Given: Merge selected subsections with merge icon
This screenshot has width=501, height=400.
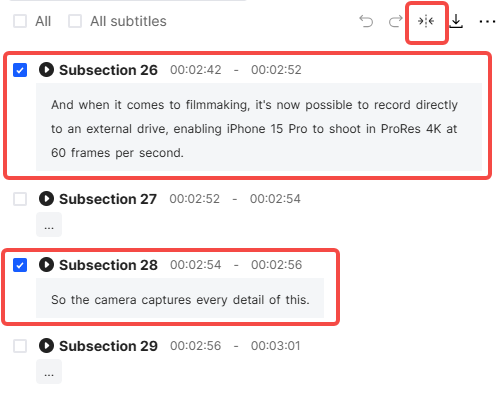Looking at the screenshot, I should pyautogui.click(x=426, y=21).
